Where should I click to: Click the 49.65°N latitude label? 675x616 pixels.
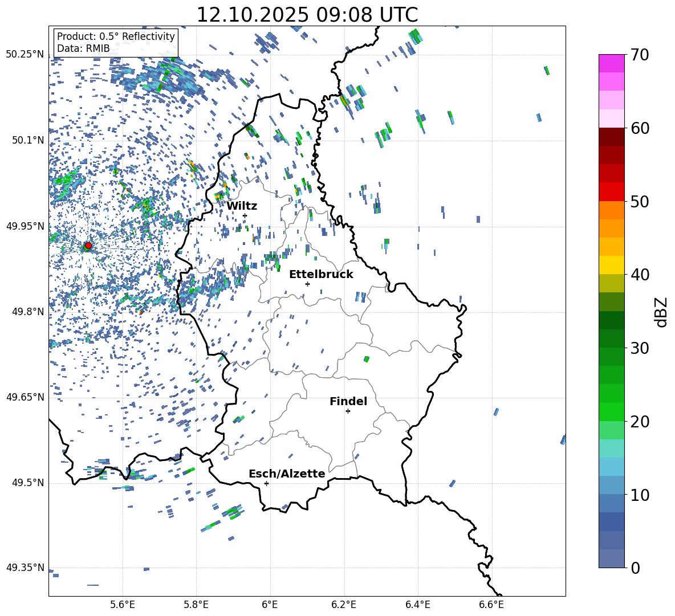tap(25, 397)
